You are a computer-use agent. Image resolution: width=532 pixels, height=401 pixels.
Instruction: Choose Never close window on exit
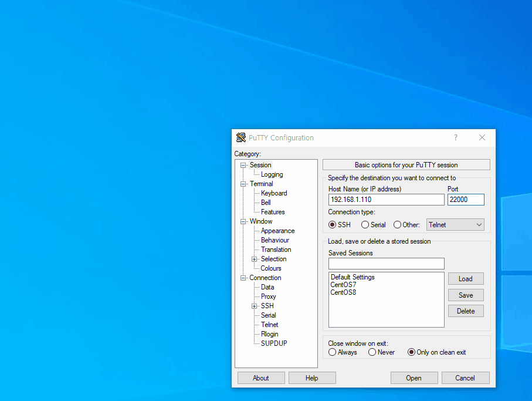click(372, 352)
